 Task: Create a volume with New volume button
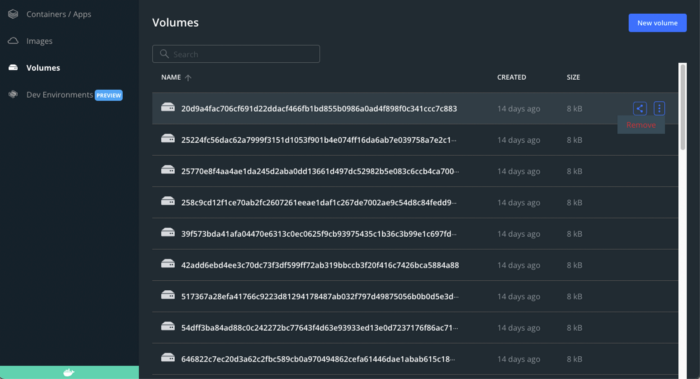(x=657, y=23)
